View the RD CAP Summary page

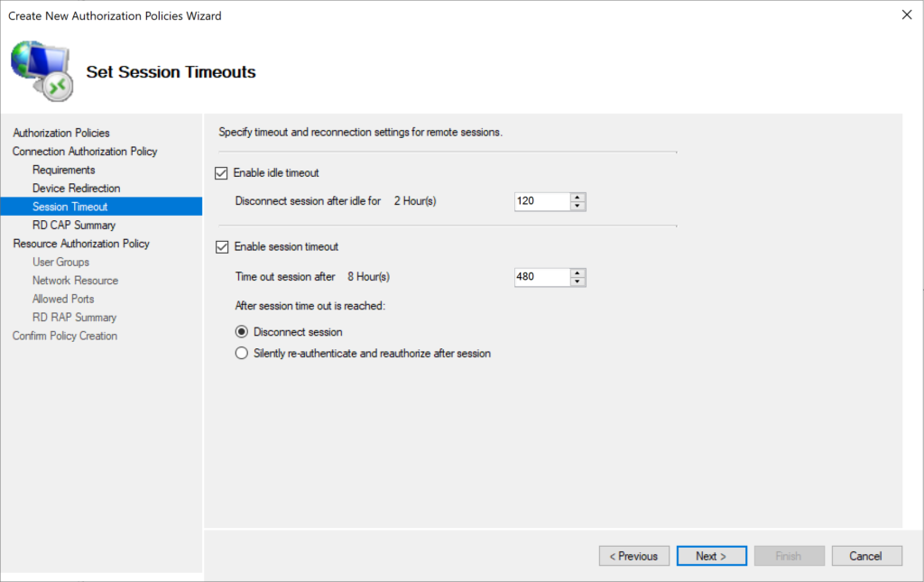(75, 225)
